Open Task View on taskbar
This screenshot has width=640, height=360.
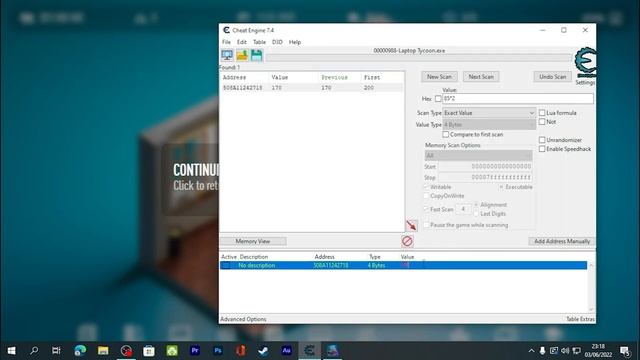[x=56, y=351]
